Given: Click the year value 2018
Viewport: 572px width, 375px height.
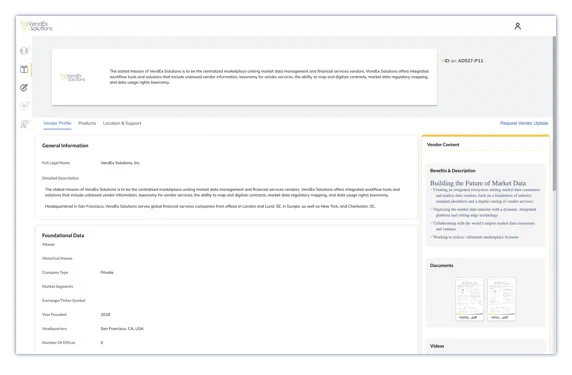Looking at the screenshot, I should (105, 314).
